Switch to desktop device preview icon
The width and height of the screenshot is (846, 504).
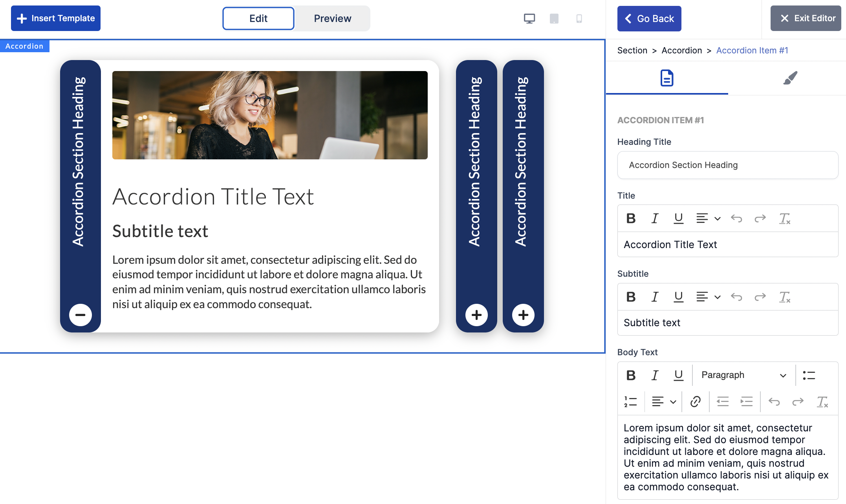pyautogui.click(x=529, y=18)
